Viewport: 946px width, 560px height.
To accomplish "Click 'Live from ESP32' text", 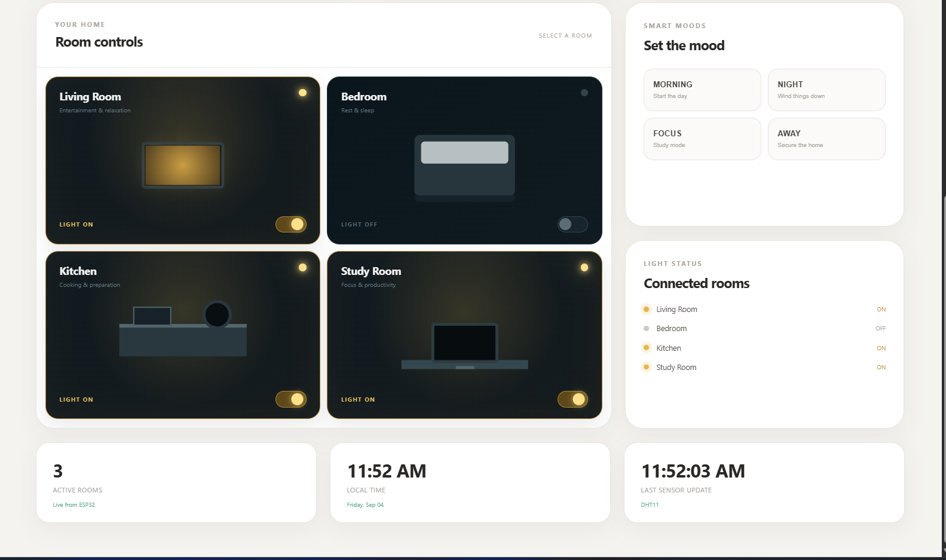I will point(74,505).
